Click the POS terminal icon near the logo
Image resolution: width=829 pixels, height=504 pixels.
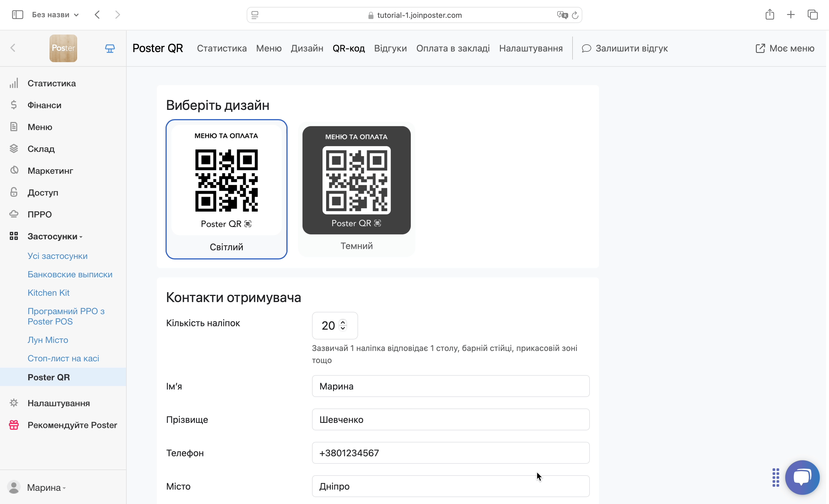110,48
